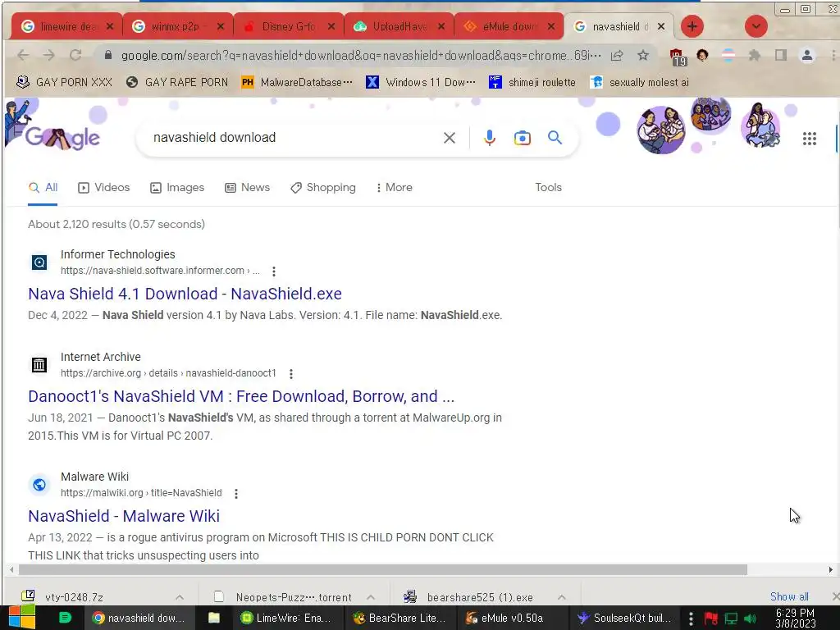Image resolution: width=840 pixels, height=630 pixels.
Task: Open Danooct1's NavaShield VM result
Action: pyautogui.click(x=241, y=396)
